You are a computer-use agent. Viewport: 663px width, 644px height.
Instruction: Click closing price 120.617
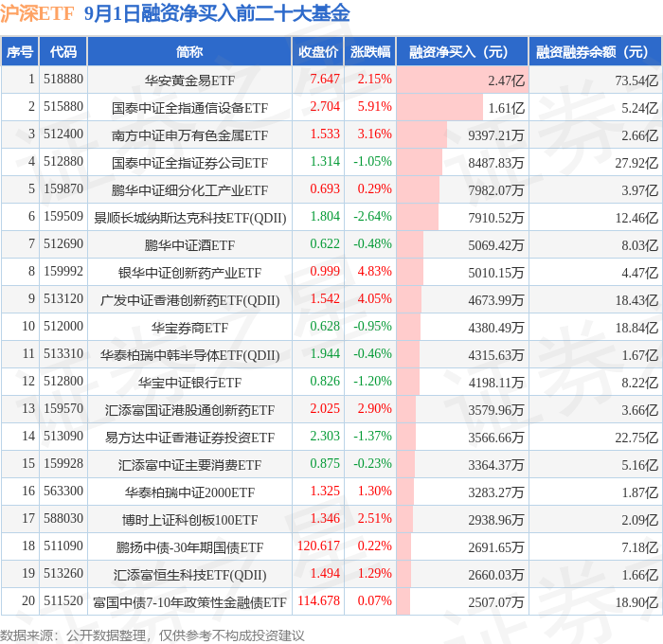click(x=318, y=546)
